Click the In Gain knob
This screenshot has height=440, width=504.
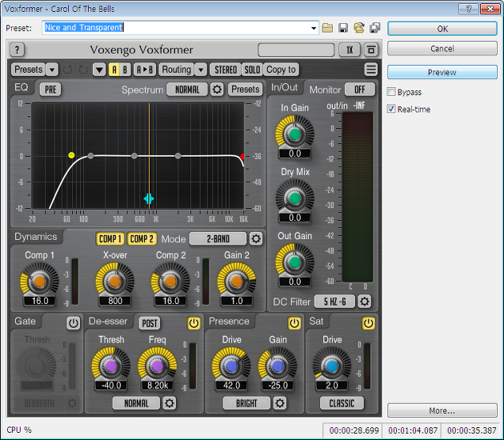pos(294,134)
